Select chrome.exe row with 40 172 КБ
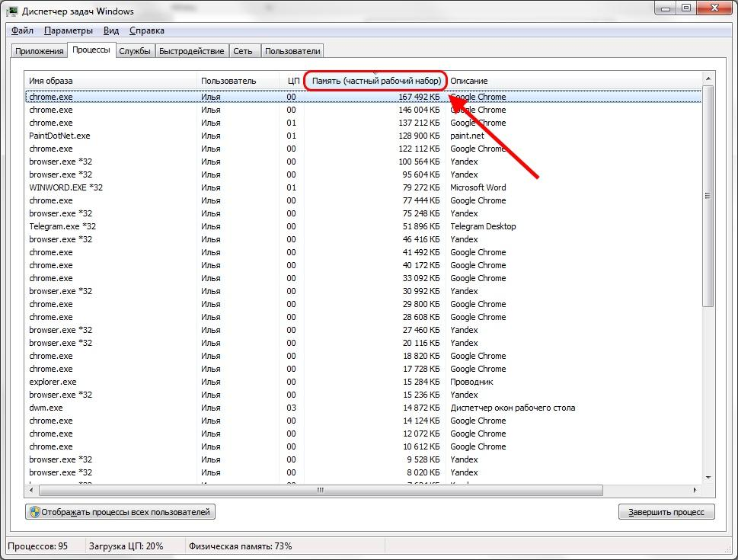The image size is (738, 560). pos(363,265)
